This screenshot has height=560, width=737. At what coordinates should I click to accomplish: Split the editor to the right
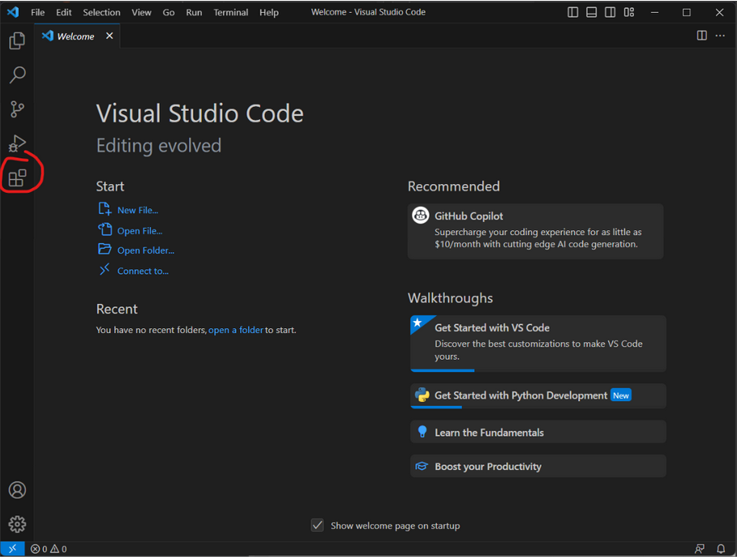(702, 36)
